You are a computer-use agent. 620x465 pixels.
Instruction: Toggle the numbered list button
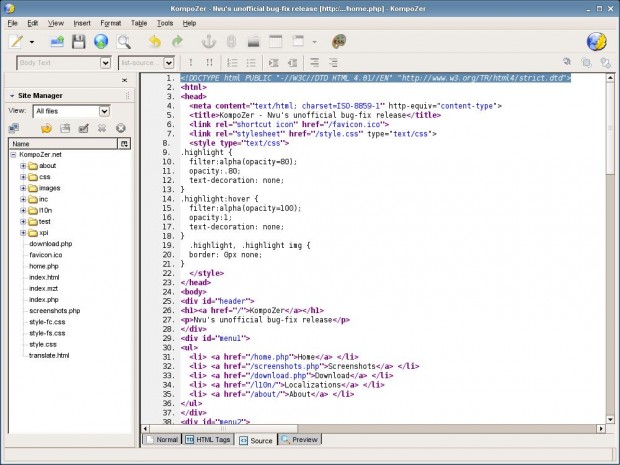[x=232, y=62]
